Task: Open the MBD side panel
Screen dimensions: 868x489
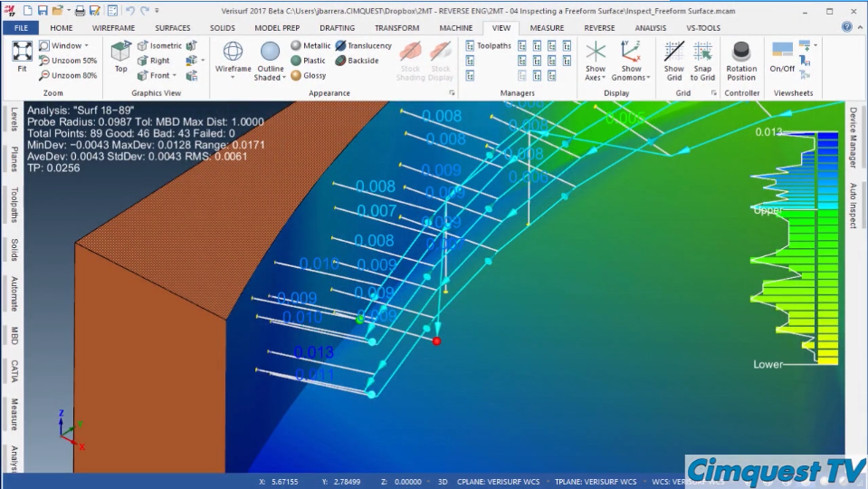Action: point(14,336)
